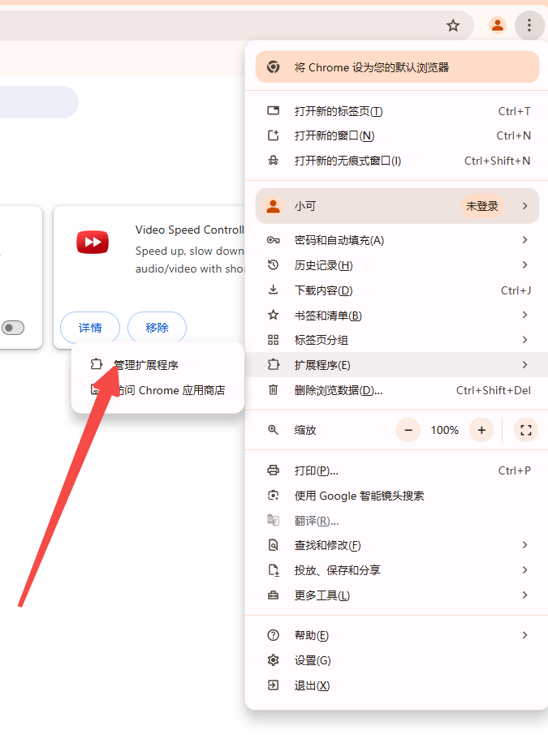Viewport: 548px width, 756px height.
Task: Click new tab icon beside 打开新的标签页
Action: pyautogui.click(x=273, y=111)
